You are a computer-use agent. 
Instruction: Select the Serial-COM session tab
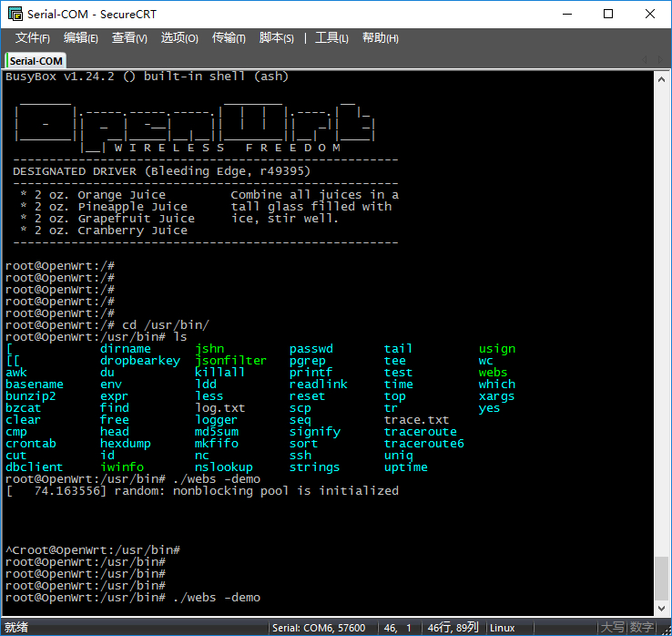tap(36, 61)
